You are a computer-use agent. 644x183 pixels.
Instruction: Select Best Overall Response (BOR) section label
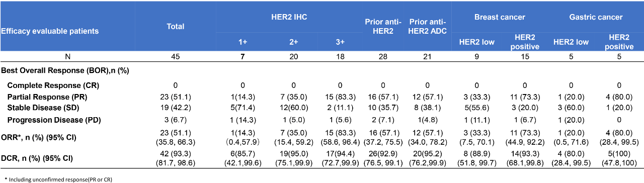pyautogui.click(x=65, y=71)
